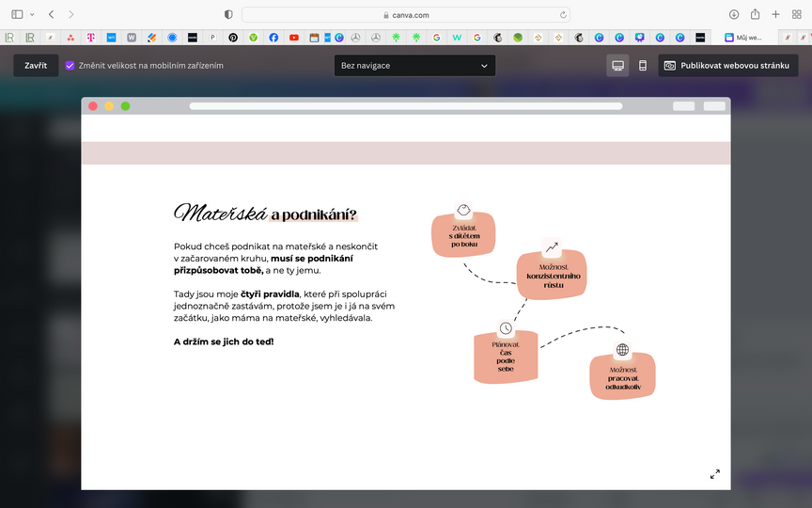
Task: Open the Asana bookmark with red dots
Action: pyautogui.click(x=70, y=38)
